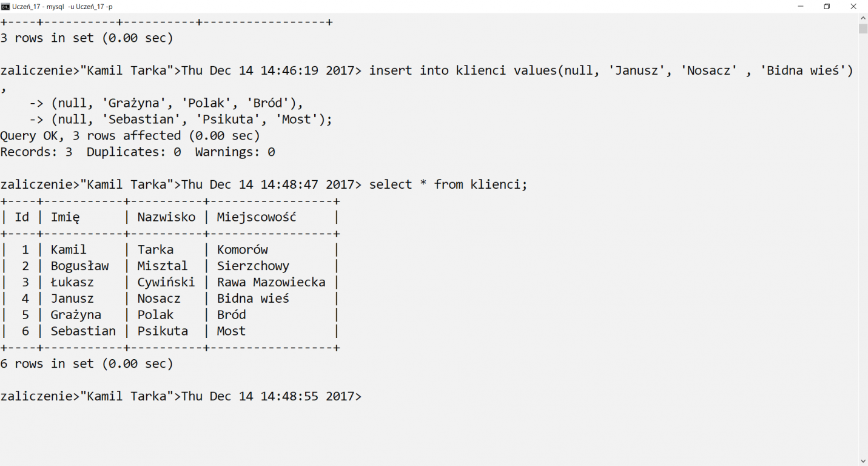Click the console icon in the title bar

5,6
